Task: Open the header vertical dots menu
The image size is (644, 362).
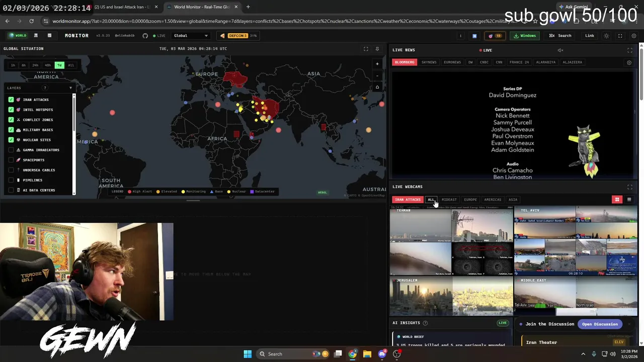Action: pos(460,36)
